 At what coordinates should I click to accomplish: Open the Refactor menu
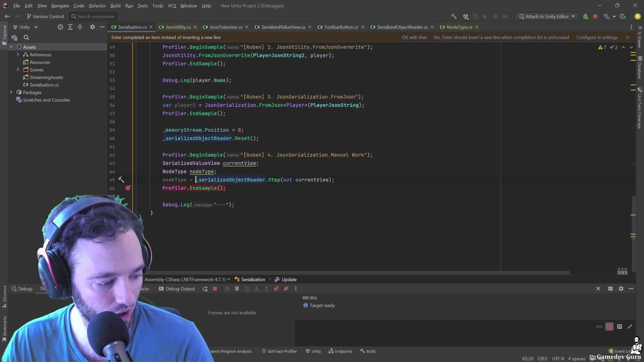tap(97, 6)
